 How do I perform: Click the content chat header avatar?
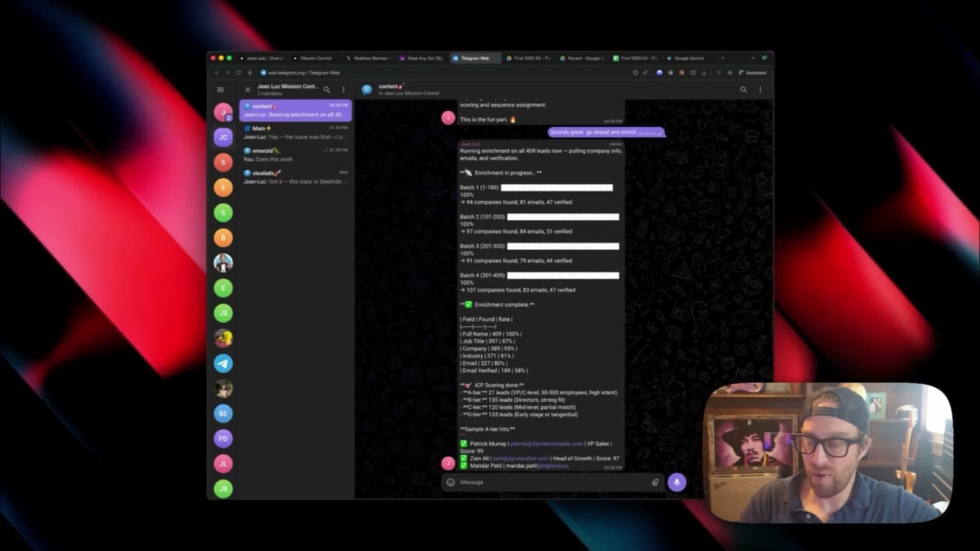coord(367,89)
